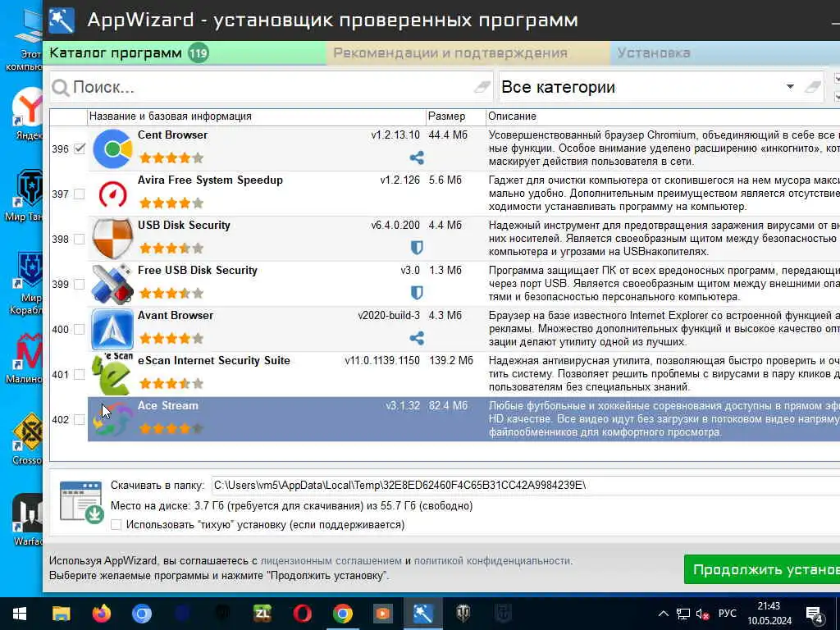Sort by 'Название и базовая информация' column
Viewport: 840px width, 630px height.
[x=257, y=116]
